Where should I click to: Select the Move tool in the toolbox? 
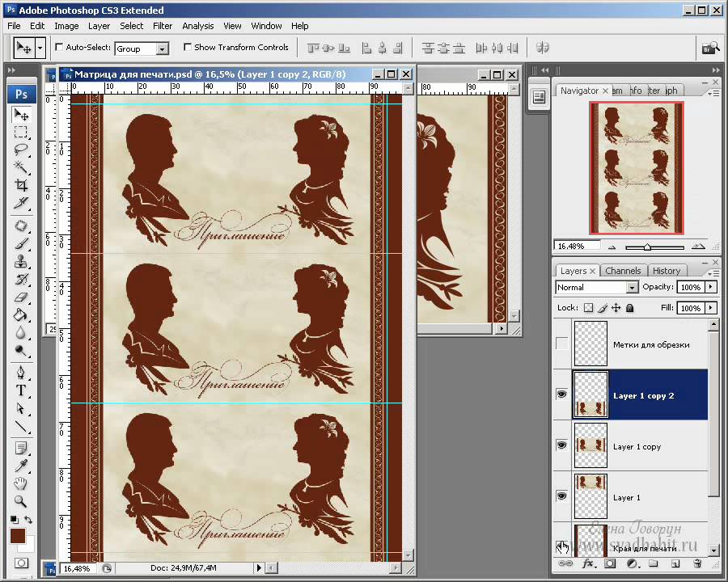[x=21, y=115]
